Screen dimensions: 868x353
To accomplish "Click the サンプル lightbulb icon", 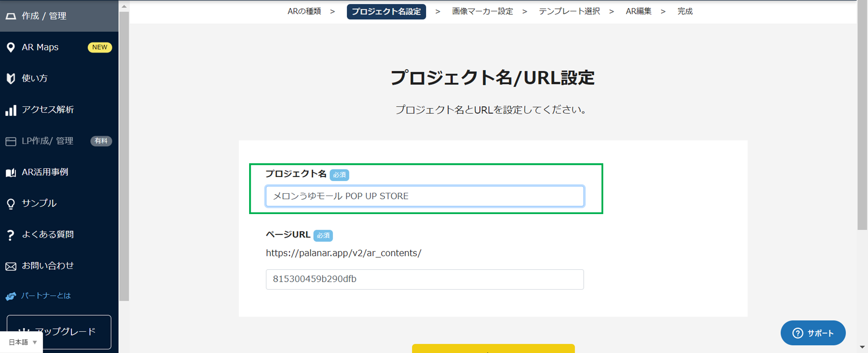I will click(x=11, y=204).
